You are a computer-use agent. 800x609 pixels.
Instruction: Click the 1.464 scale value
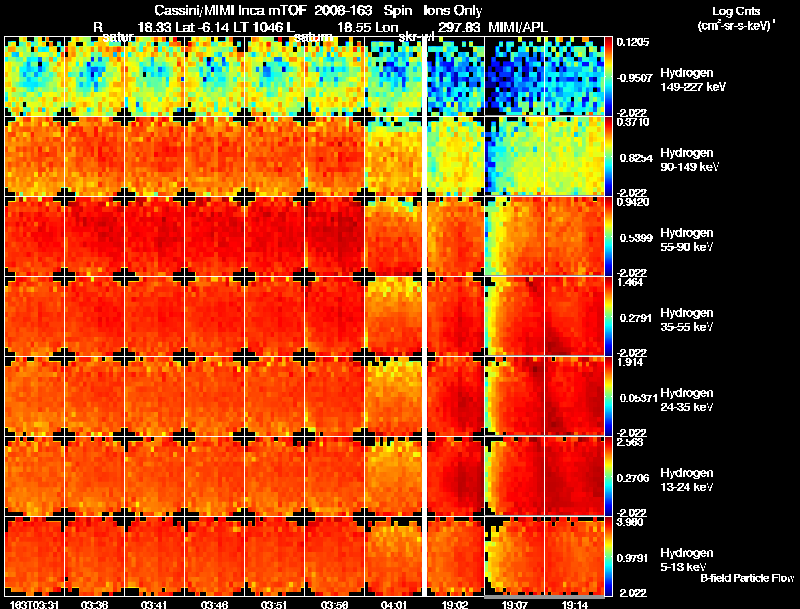(x=630, y=282)
